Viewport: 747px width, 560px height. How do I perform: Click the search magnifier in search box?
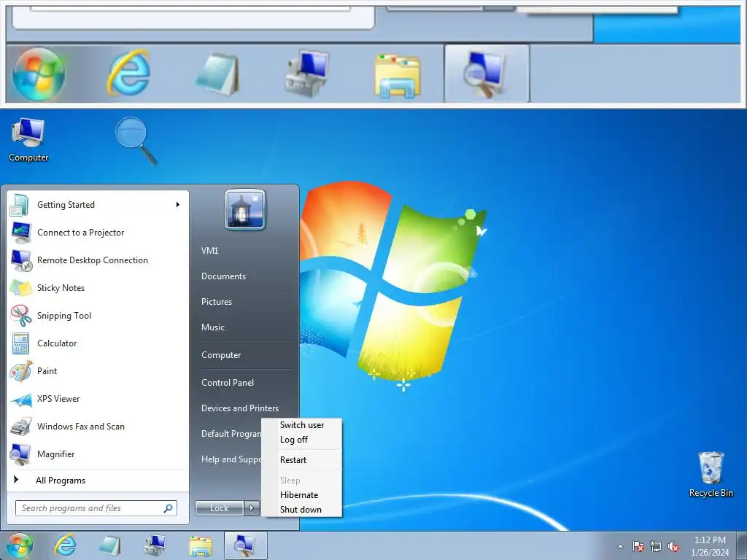click(x=169, y=508)
